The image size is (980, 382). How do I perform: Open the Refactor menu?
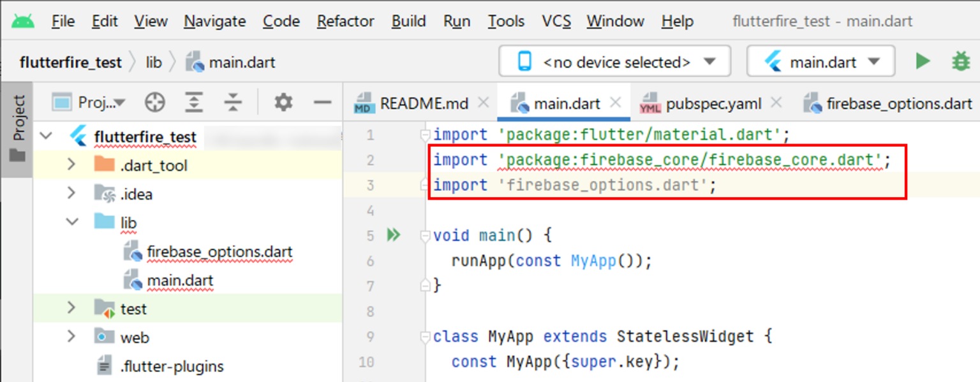[x=345, y=21]
